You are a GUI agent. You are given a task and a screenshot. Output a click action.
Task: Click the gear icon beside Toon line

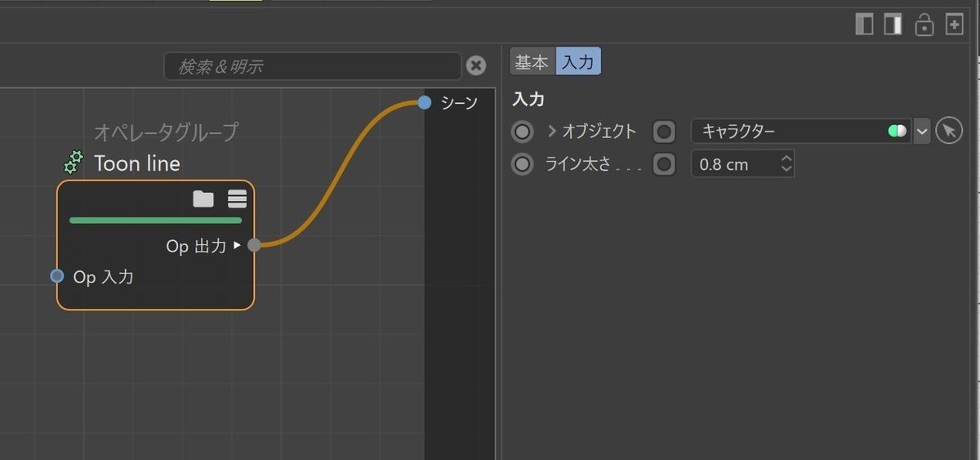coord(74,163)
